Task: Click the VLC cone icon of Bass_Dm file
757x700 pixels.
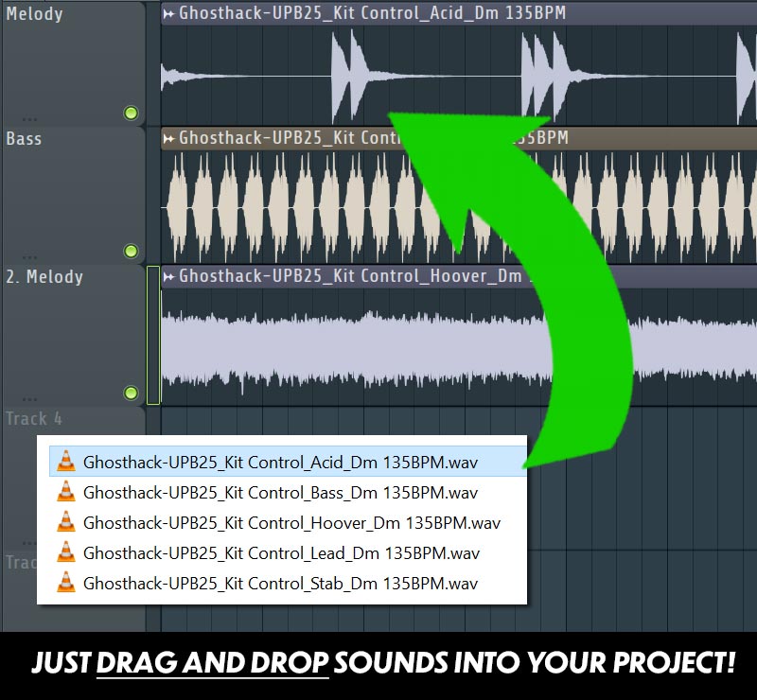Action: point(66,492)
